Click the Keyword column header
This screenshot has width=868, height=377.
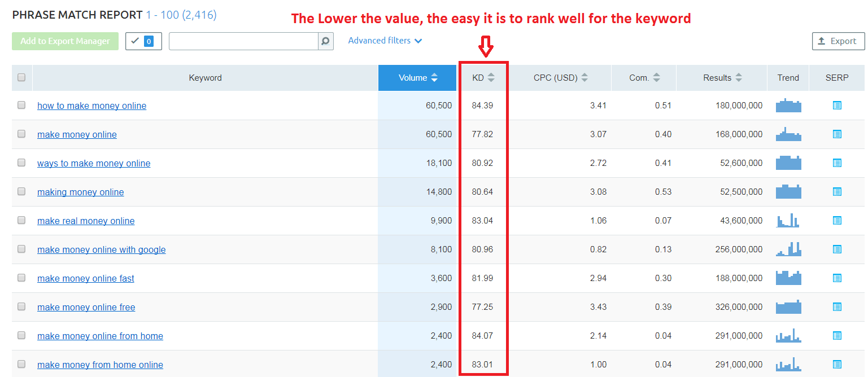pos(205,78)
